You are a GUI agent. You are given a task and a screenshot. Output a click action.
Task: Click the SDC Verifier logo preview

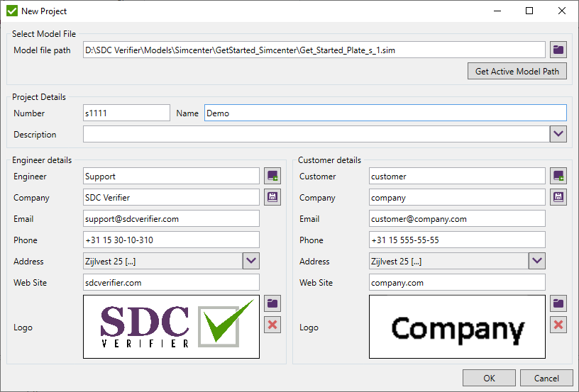click(x=172, y=327)
